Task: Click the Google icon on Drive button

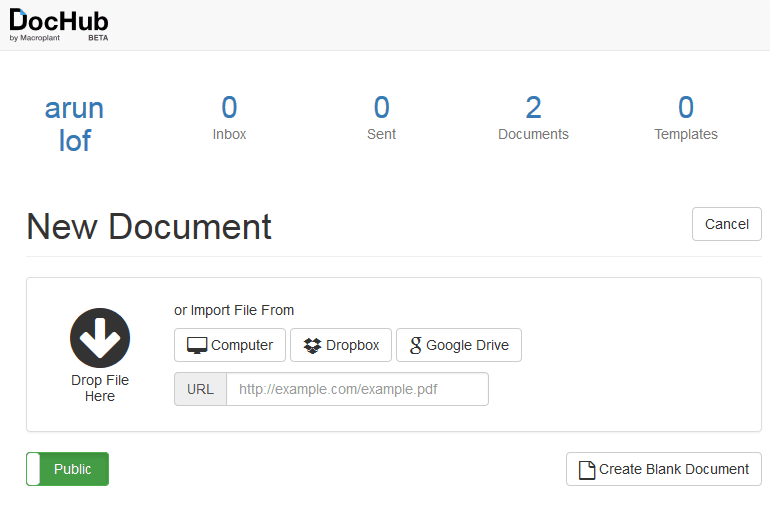Action: (415, 345)
